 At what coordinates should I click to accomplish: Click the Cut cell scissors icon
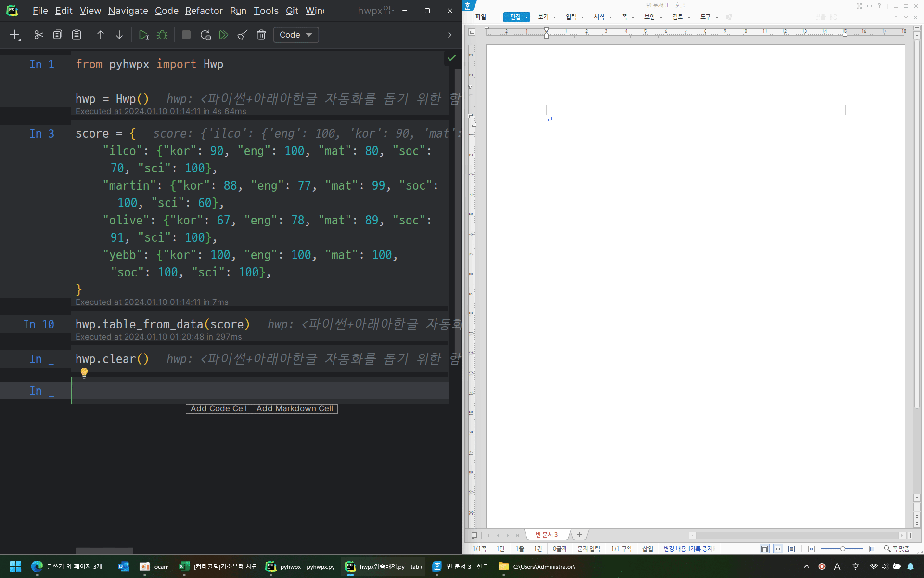pos(38,35)
